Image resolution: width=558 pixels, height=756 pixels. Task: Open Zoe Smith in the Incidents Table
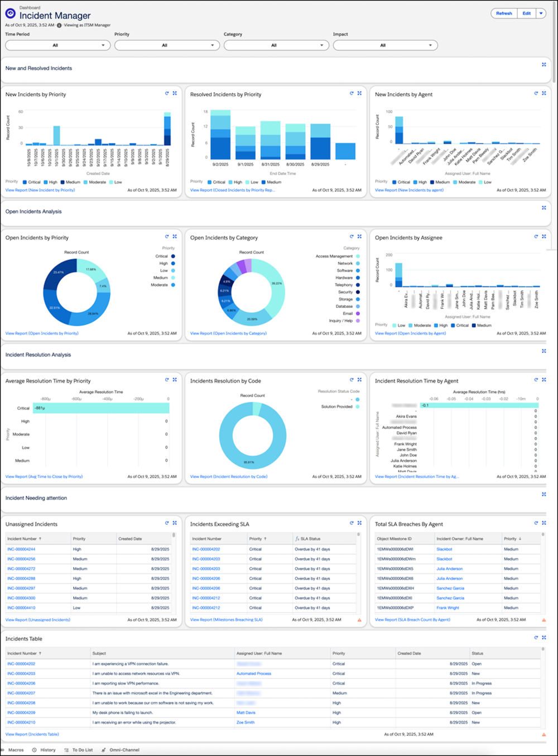click(246, 722)
